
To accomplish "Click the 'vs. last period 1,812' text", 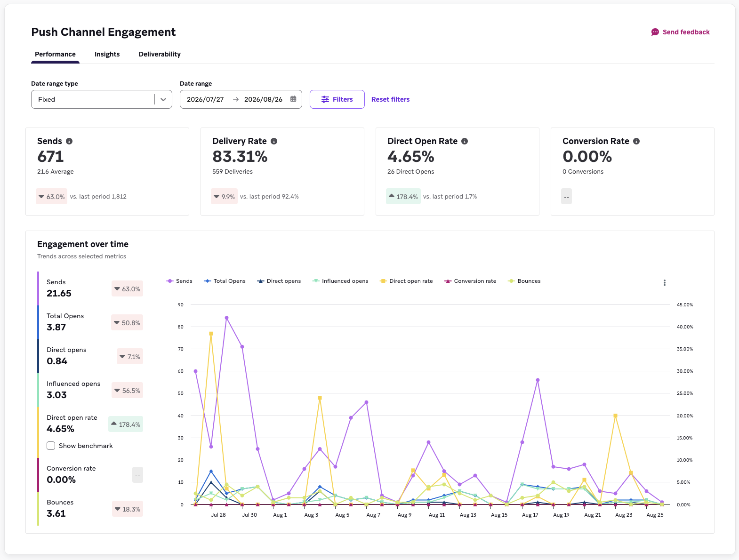I will pyautogui.click(x=98, y=197).
